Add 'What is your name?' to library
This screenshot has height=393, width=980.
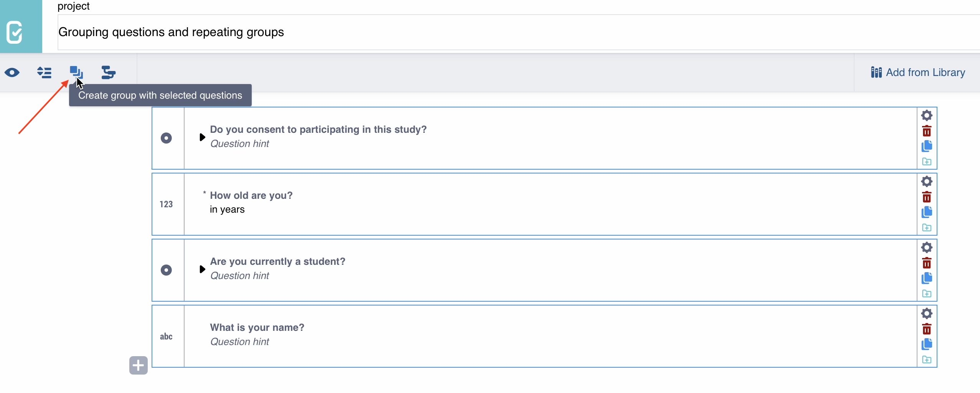pyautogui.click(x=927, y=360)
